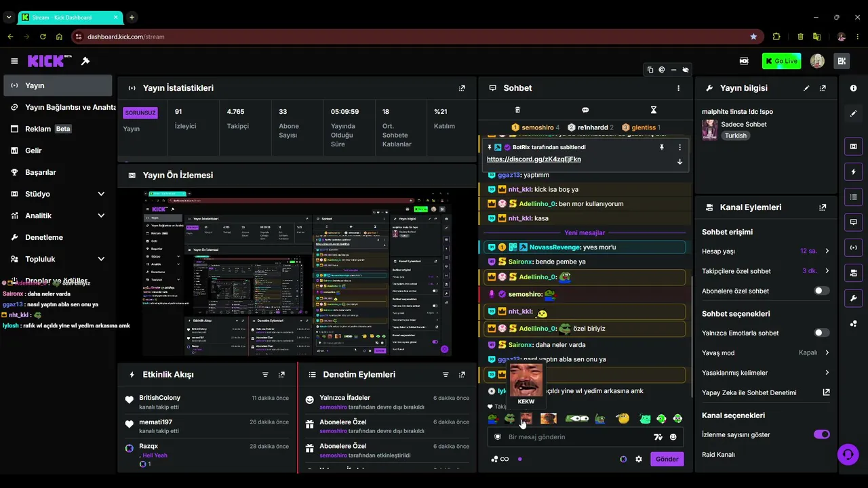
Task: Clear the chat with the trash icon
Action: (x=517, y=110)
